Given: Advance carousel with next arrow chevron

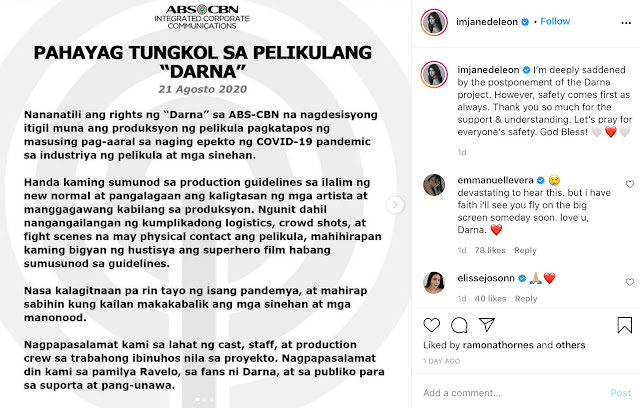Looking at the screenshot, I should 395,205.
